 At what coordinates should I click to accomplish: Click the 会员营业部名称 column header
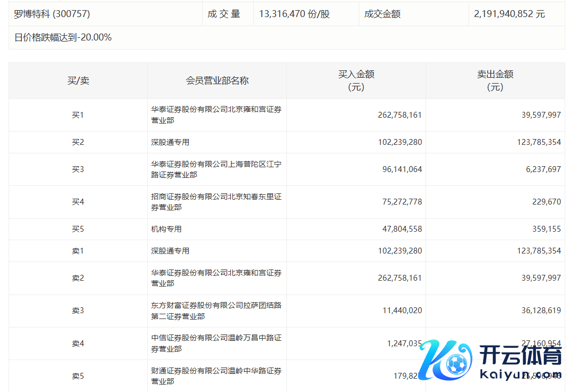[x=217, y=81]
